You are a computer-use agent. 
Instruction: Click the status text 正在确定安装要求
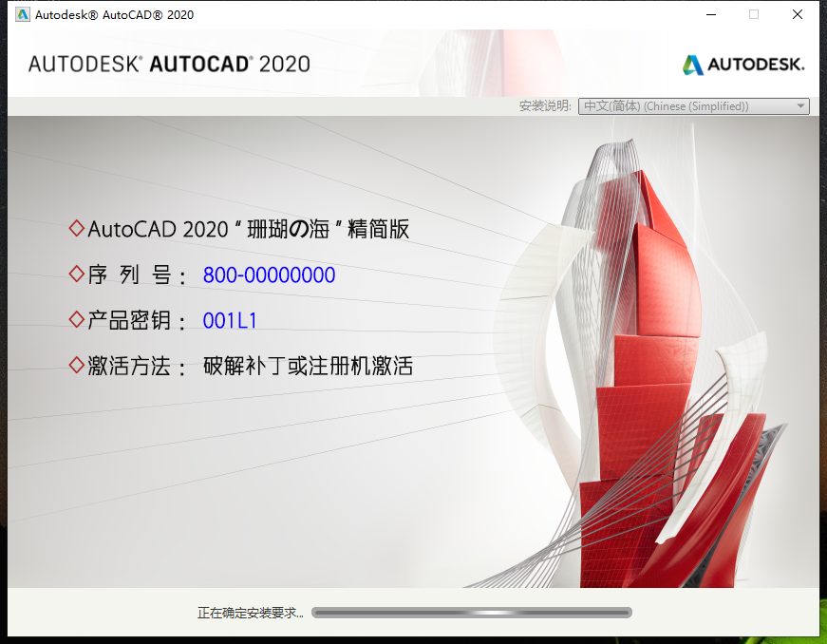click(x=250, y=613)
